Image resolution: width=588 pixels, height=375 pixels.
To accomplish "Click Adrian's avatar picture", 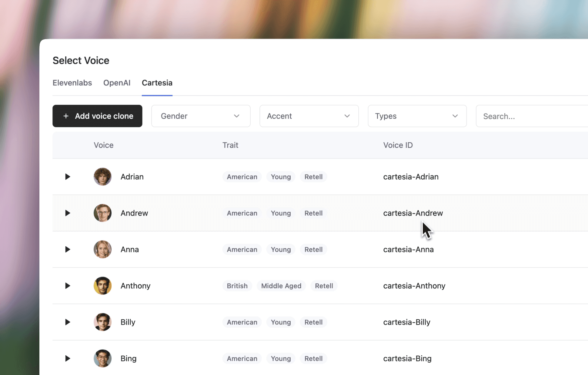I will click(102, 177).
